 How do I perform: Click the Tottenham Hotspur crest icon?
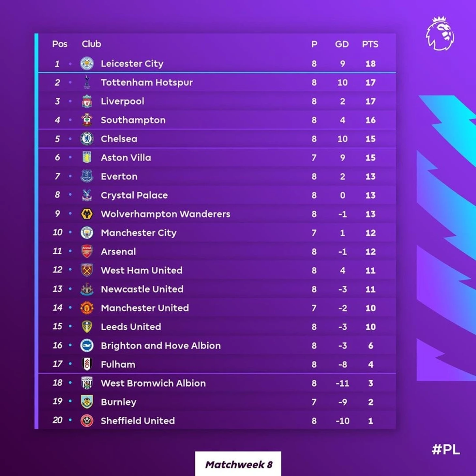pyautogui.click(x=87, y=82)
